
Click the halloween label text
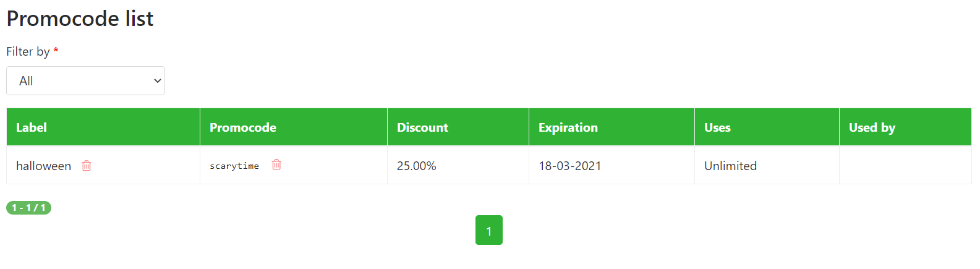[43, 166]
